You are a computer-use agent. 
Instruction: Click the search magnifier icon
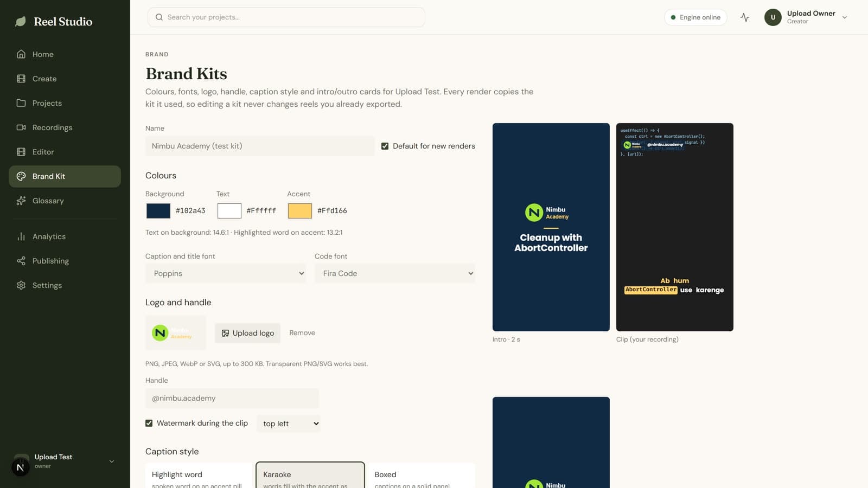coord(159,17)
